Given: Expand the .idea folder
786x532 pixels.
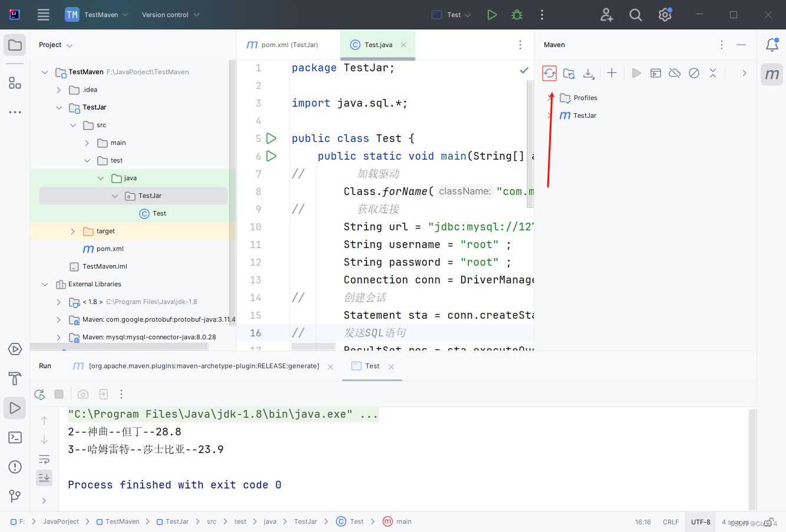Looking at the screenshot, I should [x=58, y=90].
